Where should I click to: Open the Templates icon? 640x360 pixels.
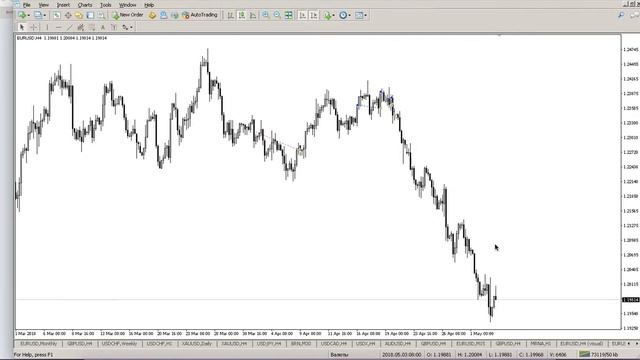pos(359,15)
